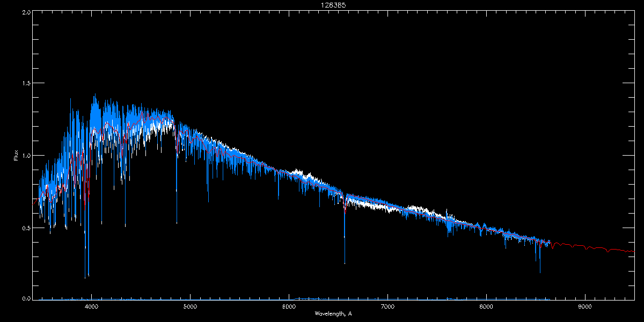Image resolution: width=644 pixels, height=322 pixels.
Task: Select the 7000 x-axis tick label
Action: 387,307
